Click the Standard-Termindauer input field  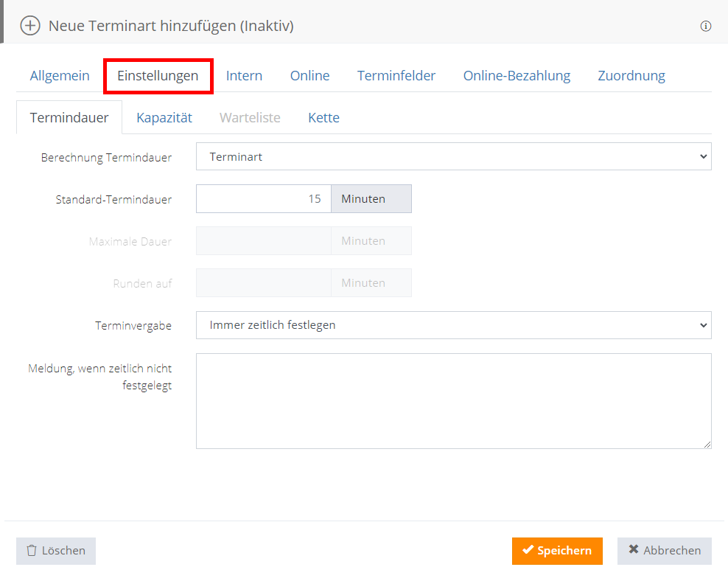[263, 199]
